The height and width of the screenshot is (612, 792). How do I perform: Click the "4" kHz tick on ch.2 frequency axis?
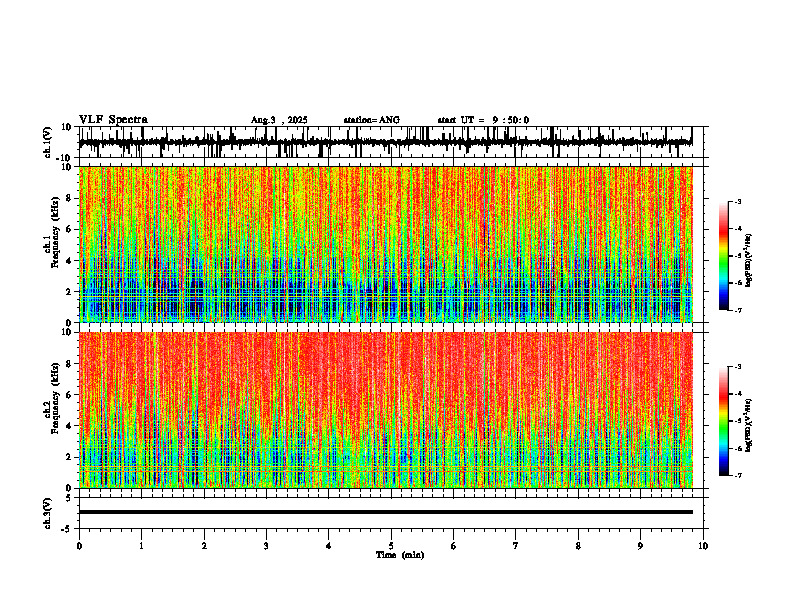click(69, 426)
